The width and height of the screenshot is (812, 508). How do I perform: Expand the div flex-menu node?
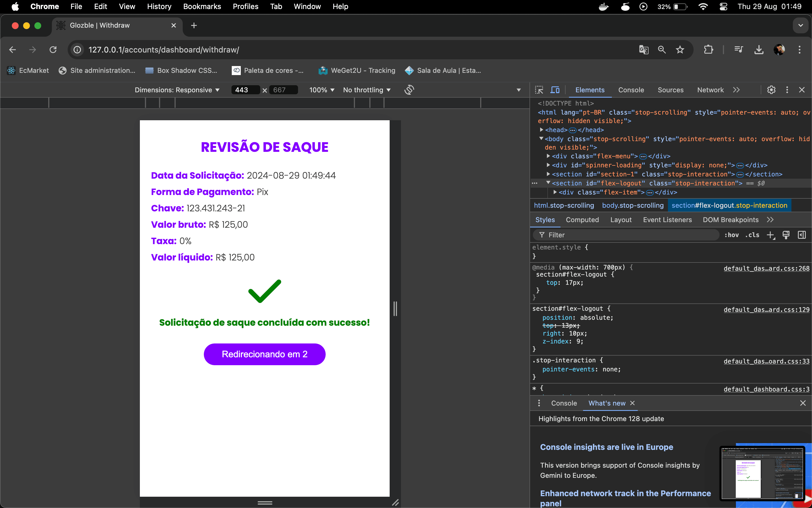[x=548, y=156]
